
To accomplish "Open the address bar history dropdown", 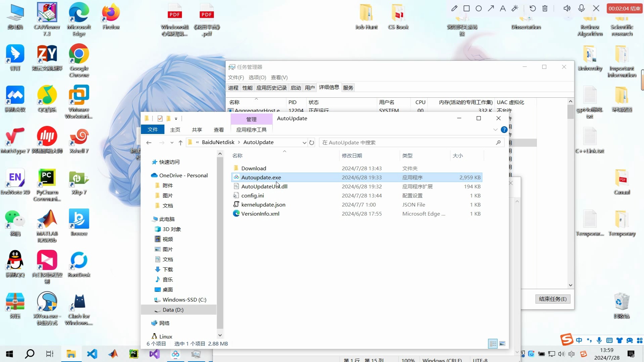I will (304, 143).
